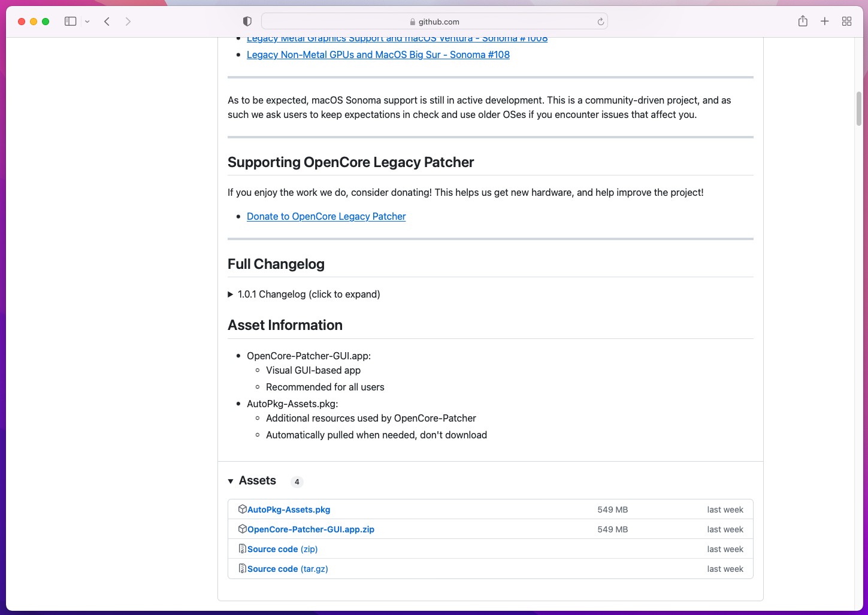Screen dimensions: 868x615
Task: Click the Full Changelog heading
Action: point(276,264)
